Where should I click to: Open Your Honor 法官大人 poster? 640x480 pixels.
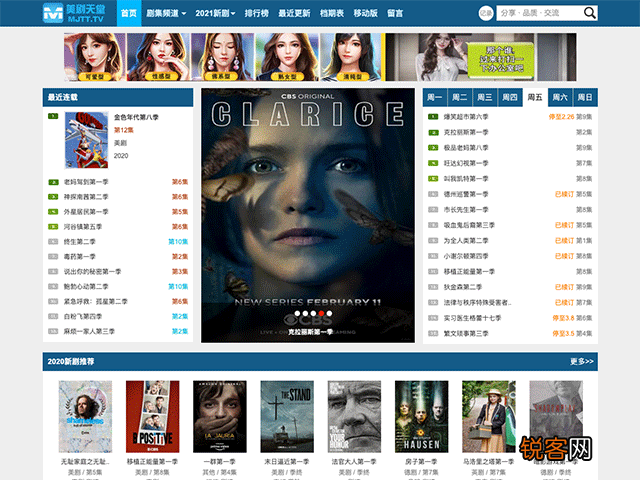click(354, 417)
